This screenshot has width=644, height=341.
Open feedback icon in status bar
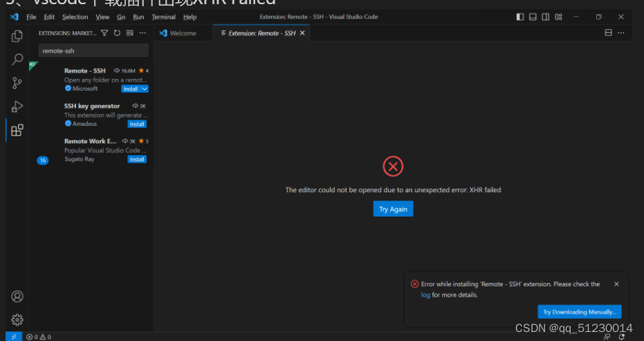(607, 337)
